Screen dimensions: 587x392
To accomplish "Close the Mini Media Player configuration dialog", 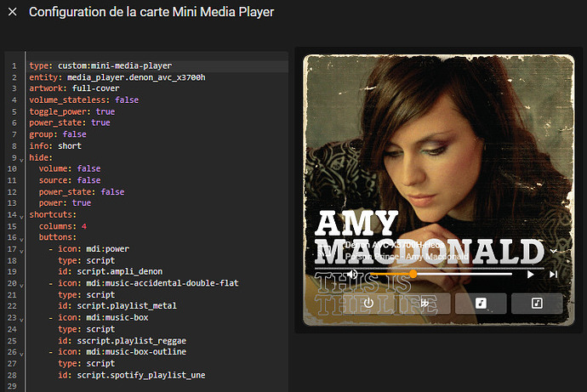I will pos(13,12).
